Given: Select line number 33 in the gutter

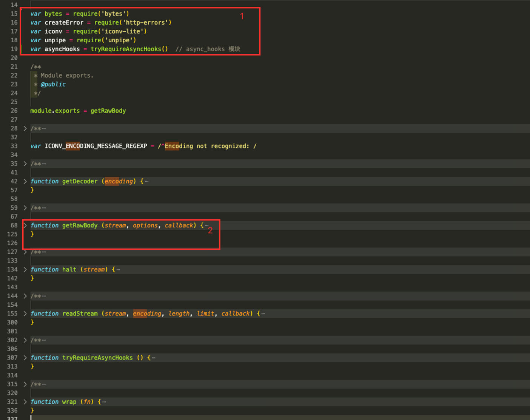Looking at the screenshot, I should click(x=14, y=146).
